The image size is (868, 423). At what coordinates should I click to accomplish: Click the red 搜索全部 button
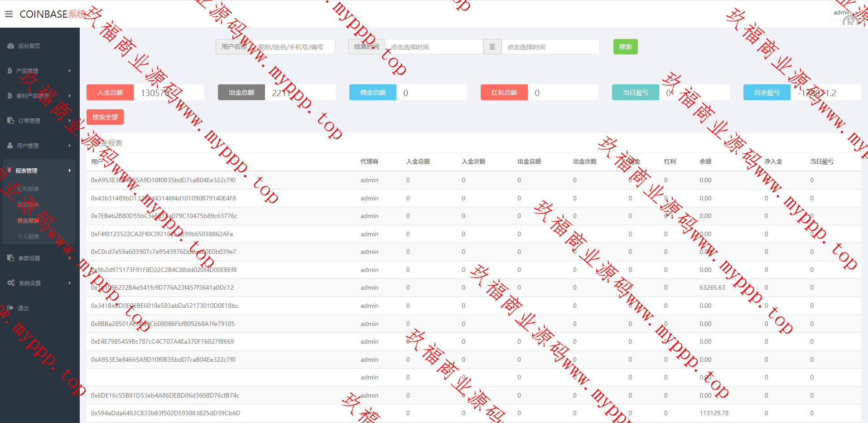pyautogui.click(x=105, y=117)
